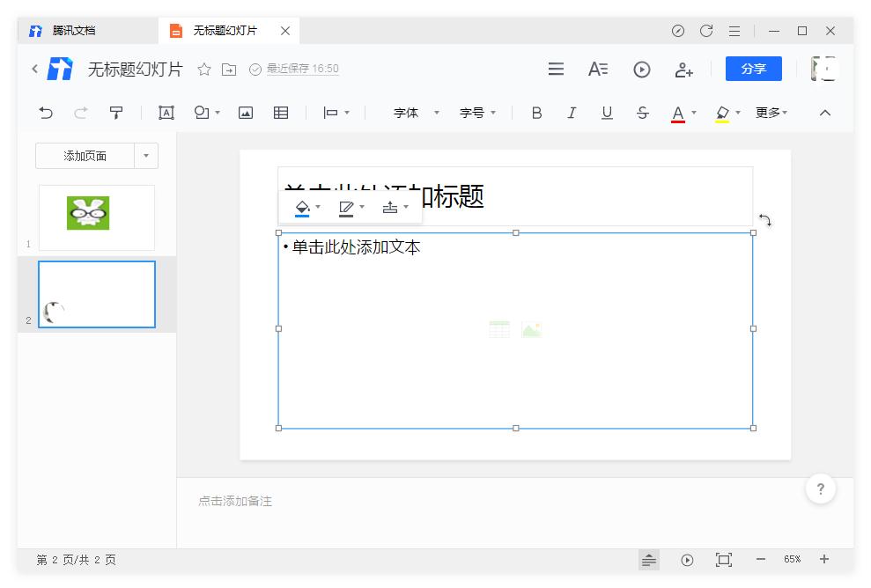Collapse the toolbar with chevron
Image resolution: width=871 pixels, height=588 pixels.
tap(825, 114)
